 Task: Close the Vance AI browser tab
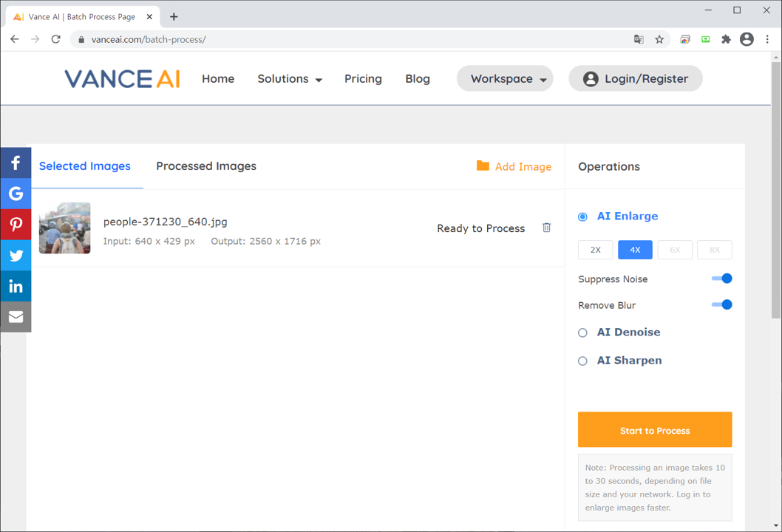click(149, 17)
